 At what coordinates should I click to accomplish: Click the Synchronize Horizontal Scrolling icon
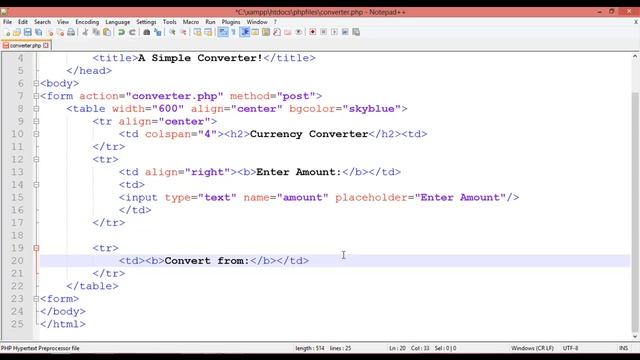208,32
